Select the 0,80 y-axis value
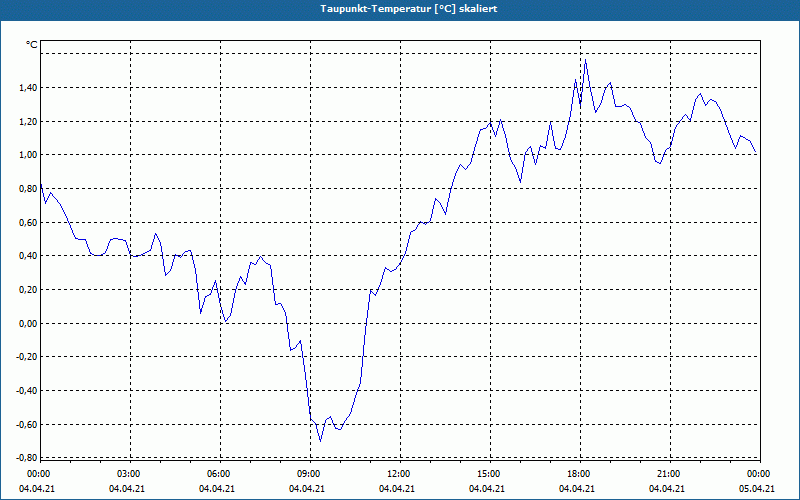The width and height of the screenshot is (800, 500). tap(29, 189)
